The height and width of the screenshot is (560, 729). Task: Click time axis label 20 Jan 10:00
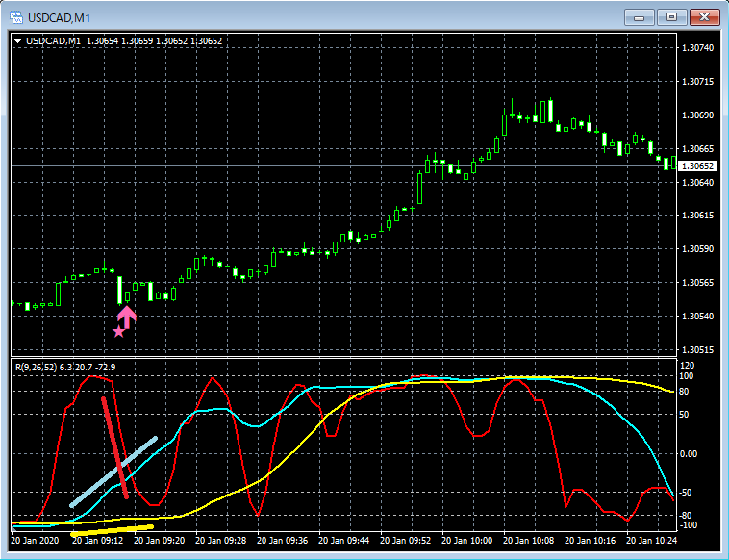(466, 541)
